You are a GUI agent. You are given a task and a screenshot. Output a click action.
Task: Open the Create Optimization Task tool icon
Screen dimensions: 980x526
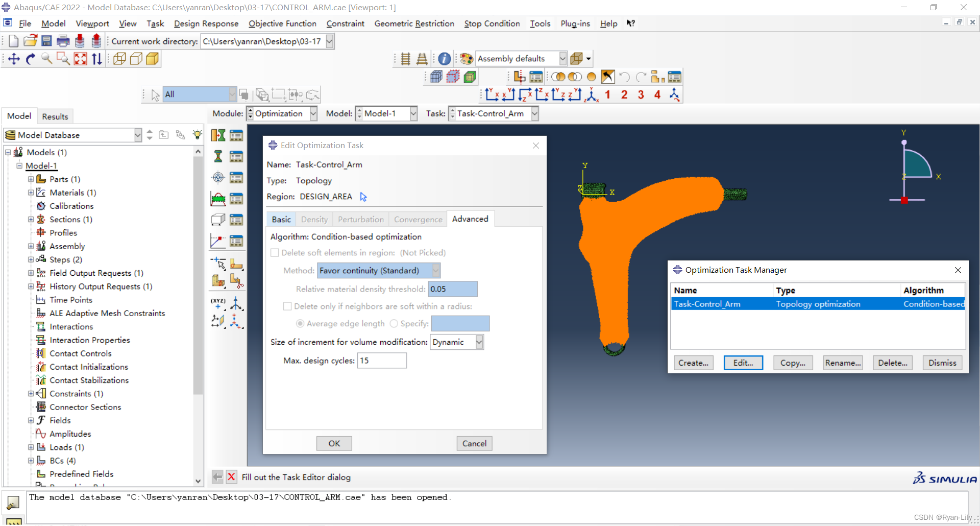tap(218, 135)
